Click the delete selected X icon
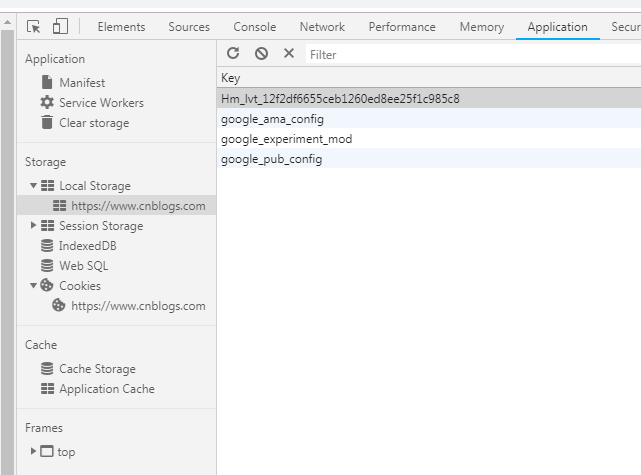 click(289, 54)
